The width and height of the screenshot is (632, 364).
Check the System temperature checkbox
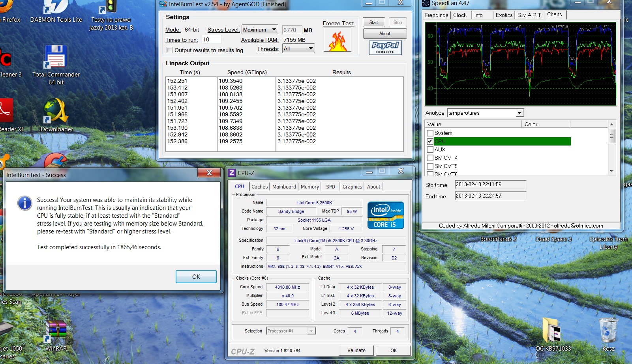pos(430,133)
